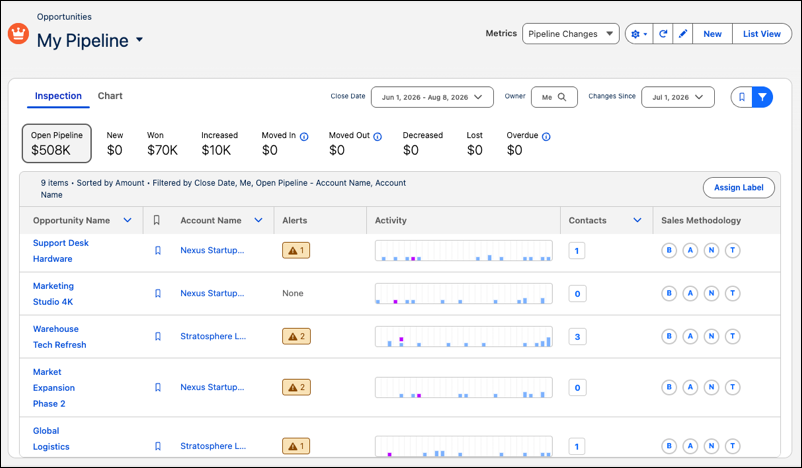Open the My Pipeline view dropdown
Image resolution: width=802 pixels, height=468 pixels.
pos(140,40)
